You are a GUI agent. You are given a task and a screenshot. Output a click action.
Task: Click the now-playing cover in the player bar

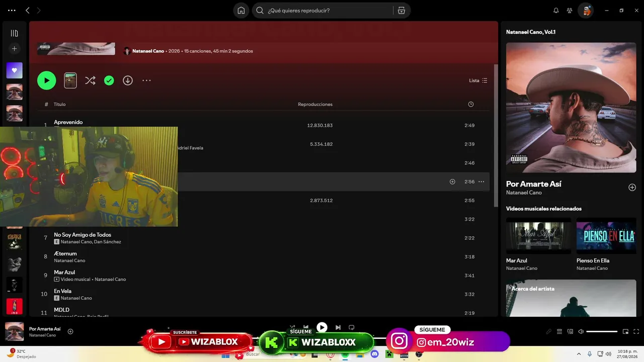15,331
